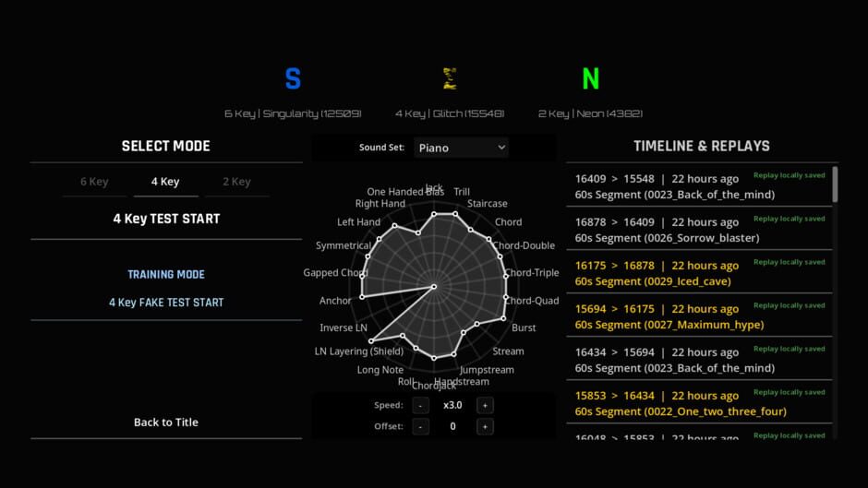Viewport: 868px width, 488px height.
Task: Click the TRAINING MODE label
Action: [166, 274]
